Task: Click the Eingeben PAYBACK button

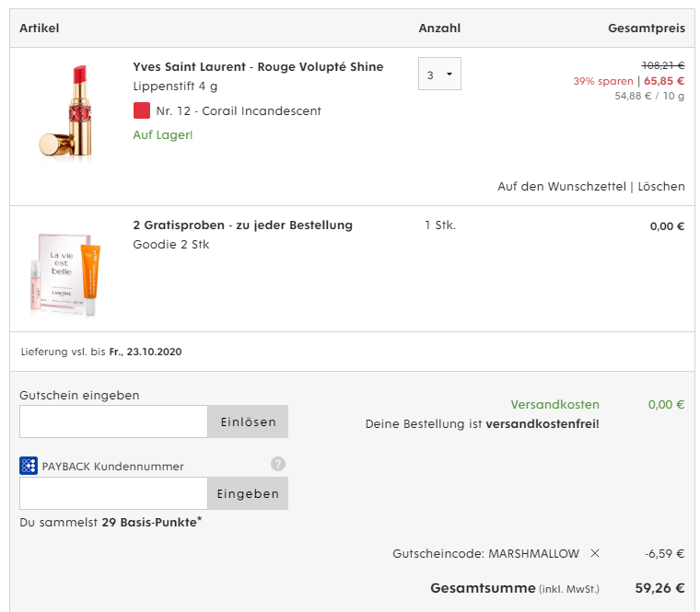Action: point(248,493)
